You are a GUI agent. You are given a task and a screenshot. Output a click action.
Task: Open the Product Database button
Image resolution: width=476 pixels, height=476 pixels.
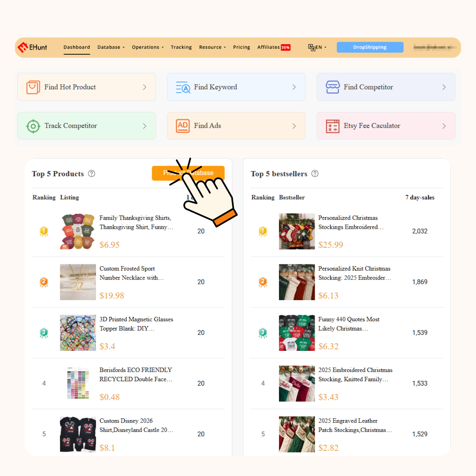(188, 173)
